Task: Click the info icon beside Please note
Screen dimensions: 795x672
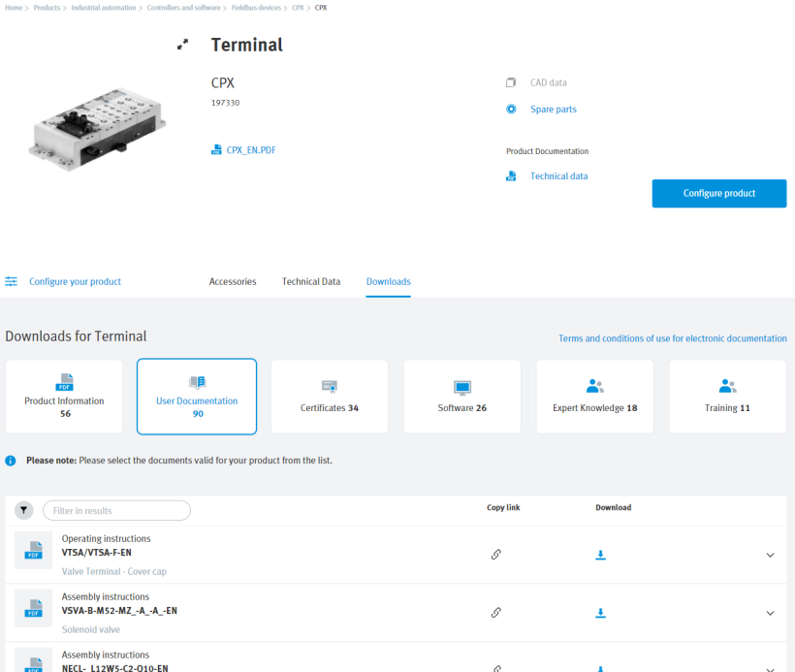Action: click(10, 461)
